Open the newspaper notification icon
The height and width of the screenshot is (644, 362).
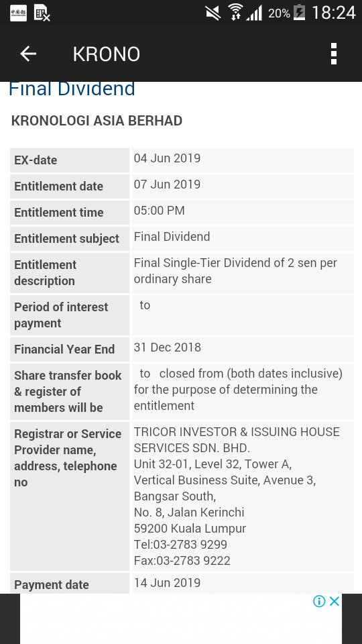[x=19, y=13]
